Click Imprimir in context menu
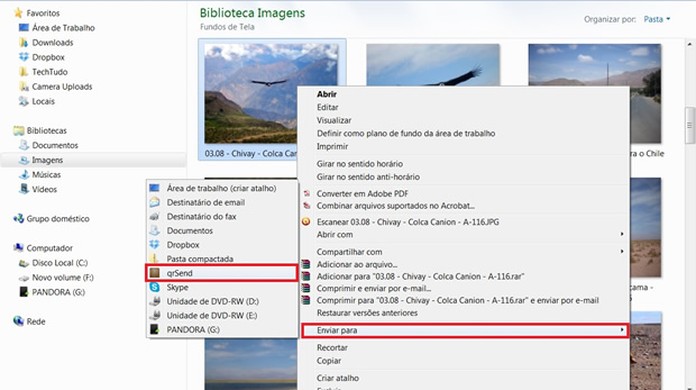This screenshot has width=696, height=390. coord(332,146)
